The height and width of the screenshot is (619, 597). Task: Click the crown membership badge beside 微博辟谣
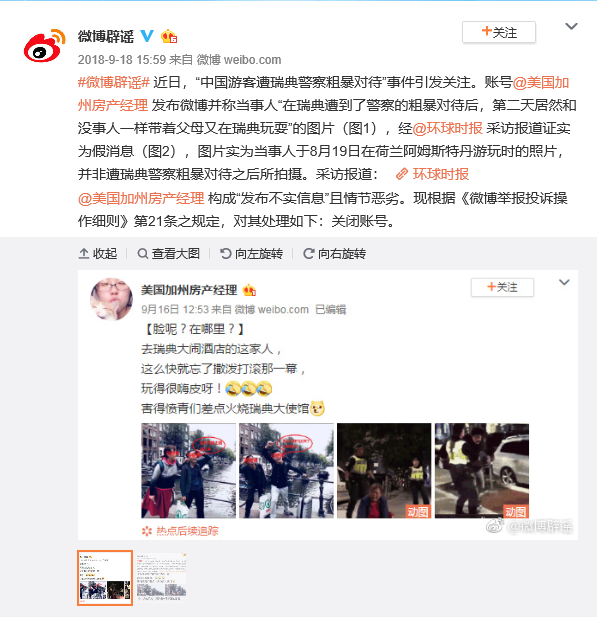pos(169,36)
